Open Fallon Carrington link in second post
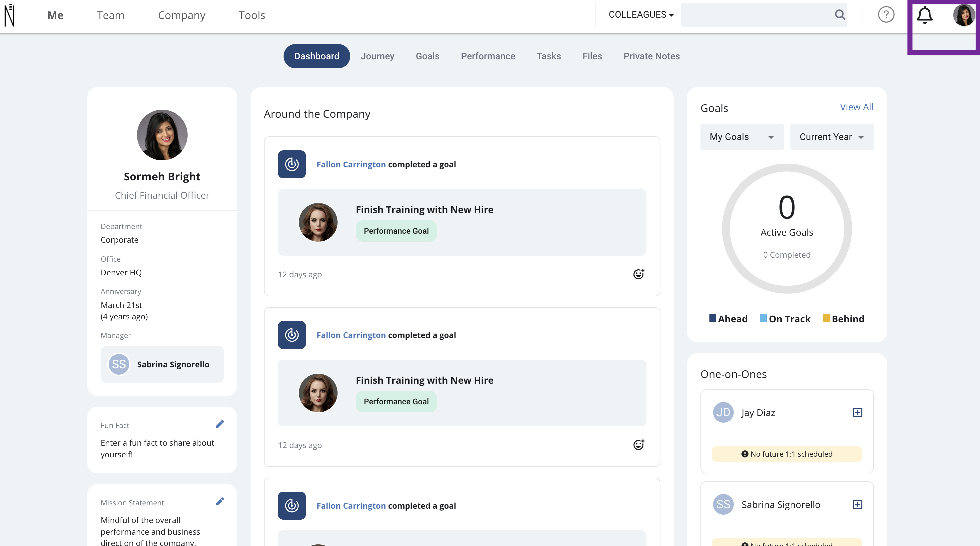Screen dimensions: 980x546 tap(351, 335)
